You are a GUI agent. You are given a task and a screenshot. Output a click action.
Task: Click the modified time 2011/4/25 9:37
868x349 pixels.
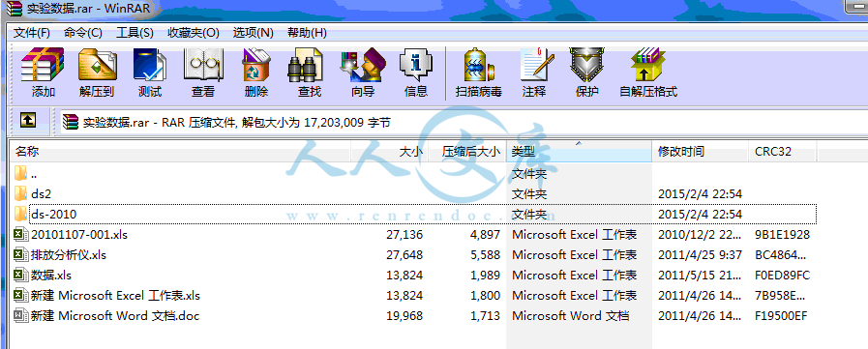700,255
